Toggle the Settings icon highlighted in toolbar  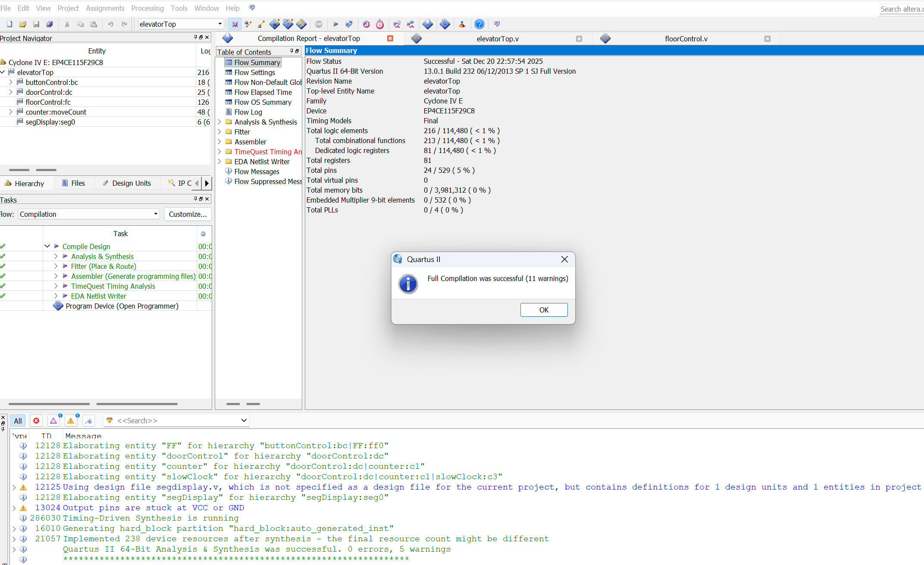pyautogui.click(x=235, y=24)
